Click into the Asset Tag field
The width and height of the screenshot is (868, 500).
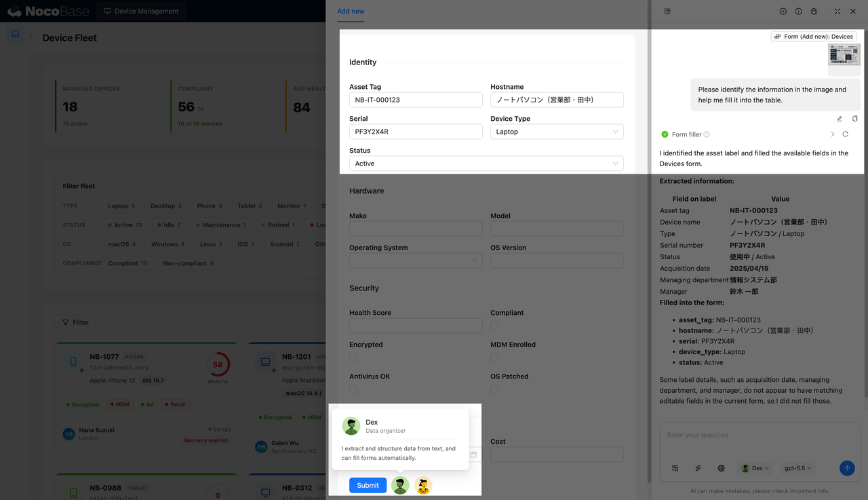416,100
